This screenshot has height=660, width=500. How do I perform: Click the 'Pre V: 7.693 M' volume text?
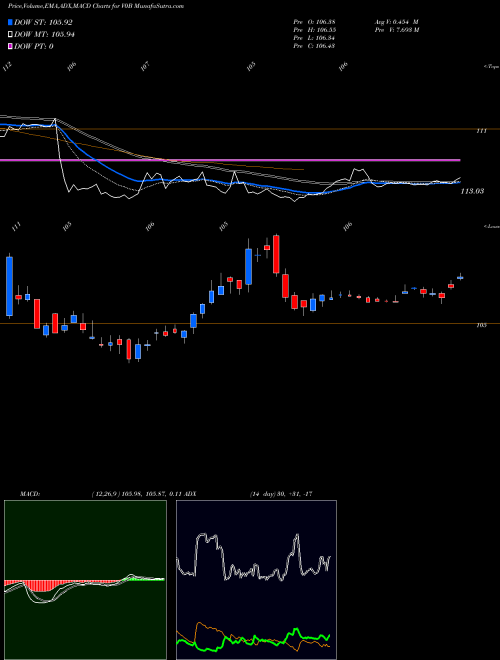(x=396, y=30)
